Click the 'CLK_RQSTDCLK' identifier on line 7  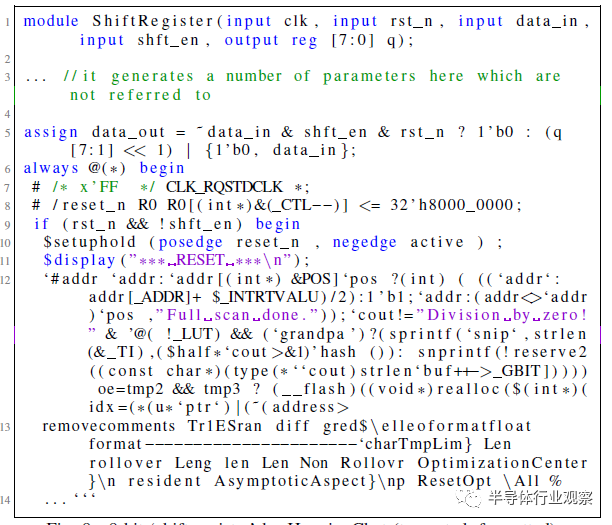tap(224, 187)
